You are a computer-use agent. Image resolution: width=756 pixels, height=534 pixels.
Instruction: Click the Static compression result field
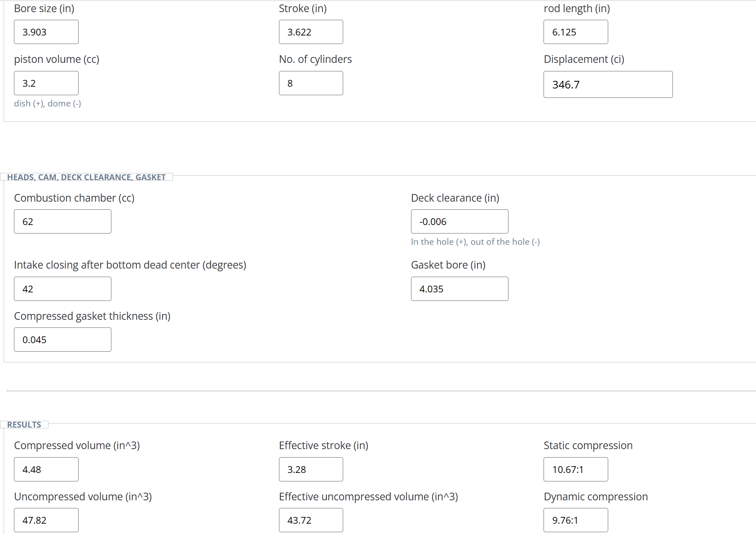[x=575, y=469]
